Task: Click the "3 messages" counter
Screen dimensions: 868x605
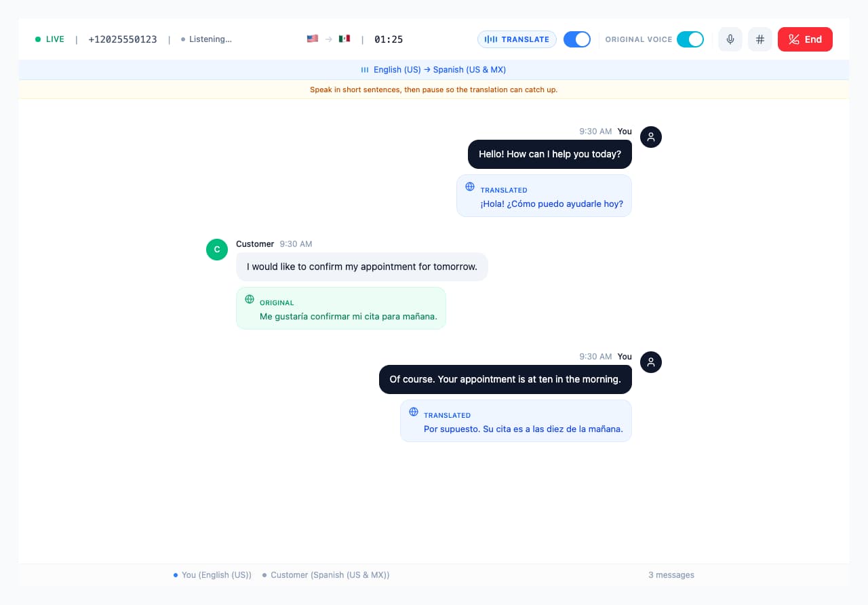Action: [671, 575]
